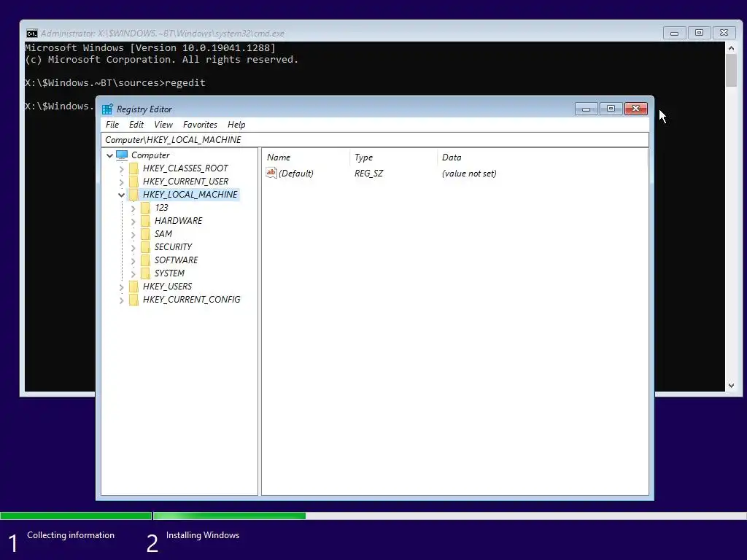Click the HARDWARE folder icon
Image resolution: width=747 pixels, height=560 pixels.
click(x=146, y=220)
